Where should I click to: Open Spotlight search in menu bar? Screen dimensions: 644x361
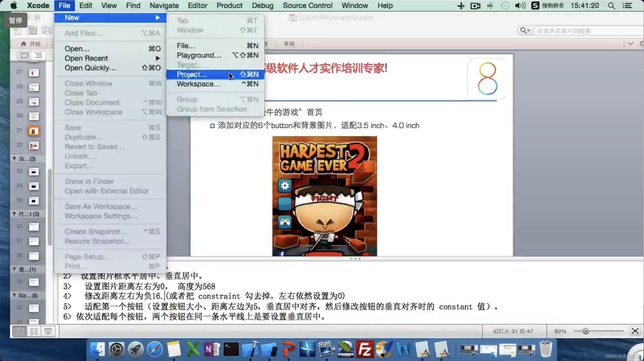[612, 6]
